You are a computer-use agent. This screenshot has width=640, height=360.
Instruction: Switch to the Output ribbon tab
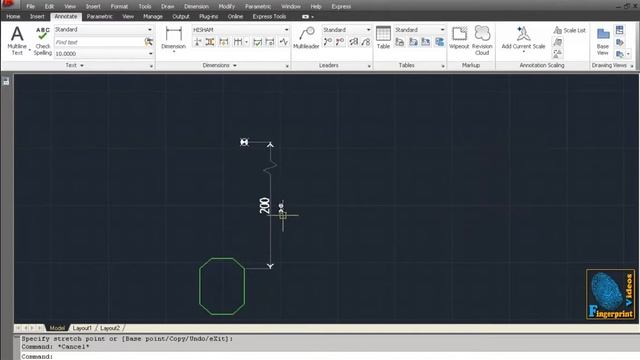pos(181,16)
